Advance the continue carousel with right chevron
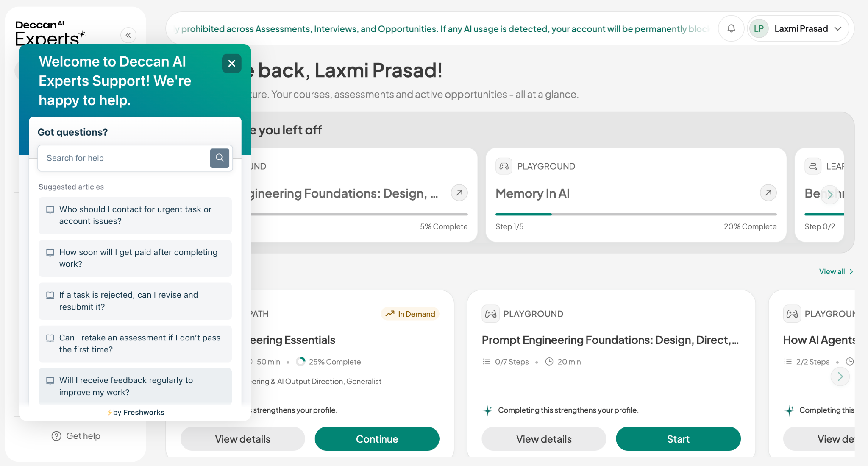 pos(830,195)
